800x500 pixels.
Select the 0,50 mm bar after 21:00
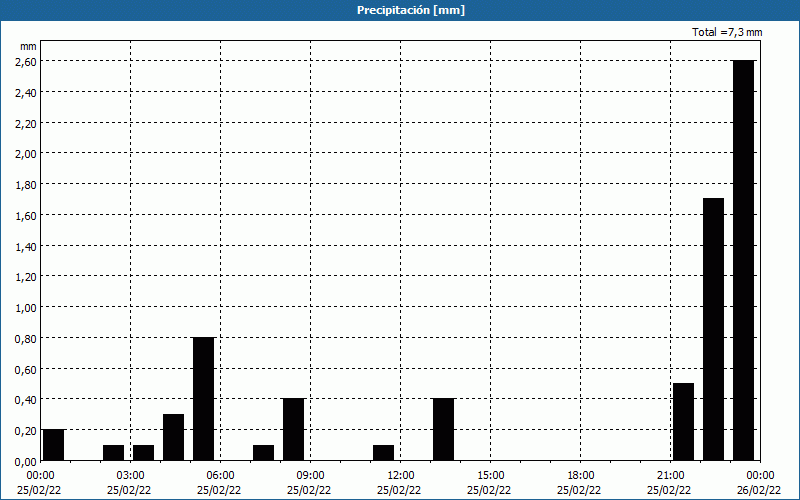pos(683,422)
